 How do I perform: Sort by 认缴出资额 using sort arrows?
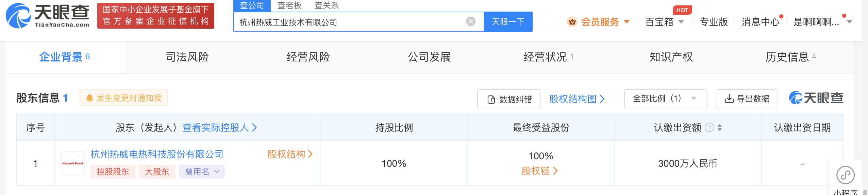(x=720, y=127)
